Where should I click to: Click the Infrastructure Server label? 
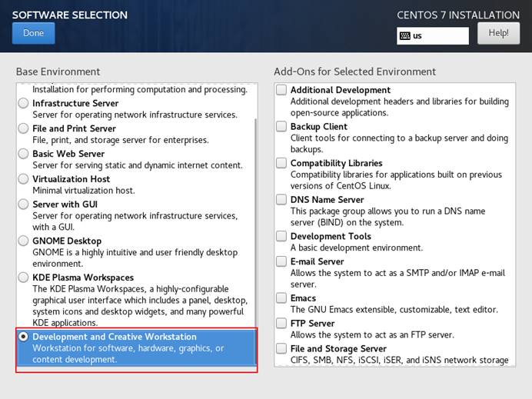click(x=75, y=103)
